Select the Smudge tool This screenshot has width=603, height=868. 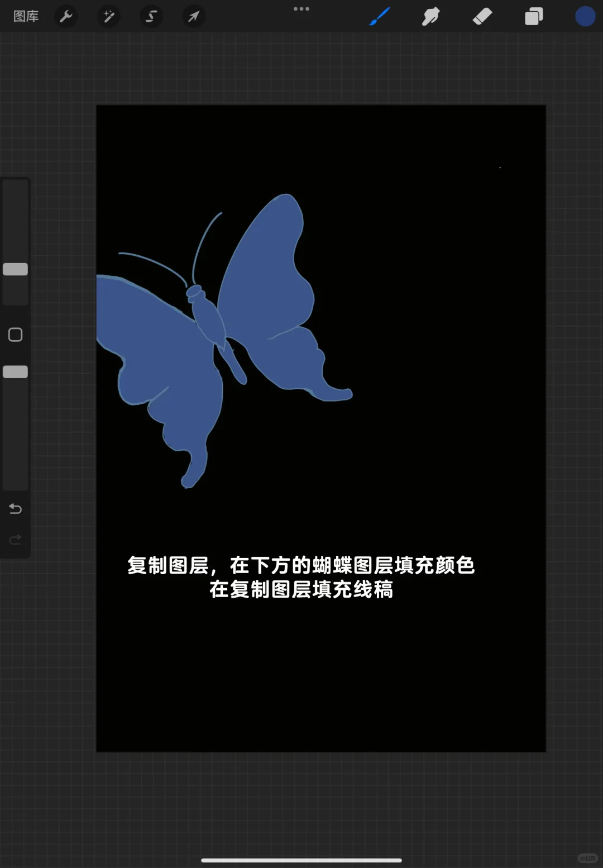click(431, 16)
